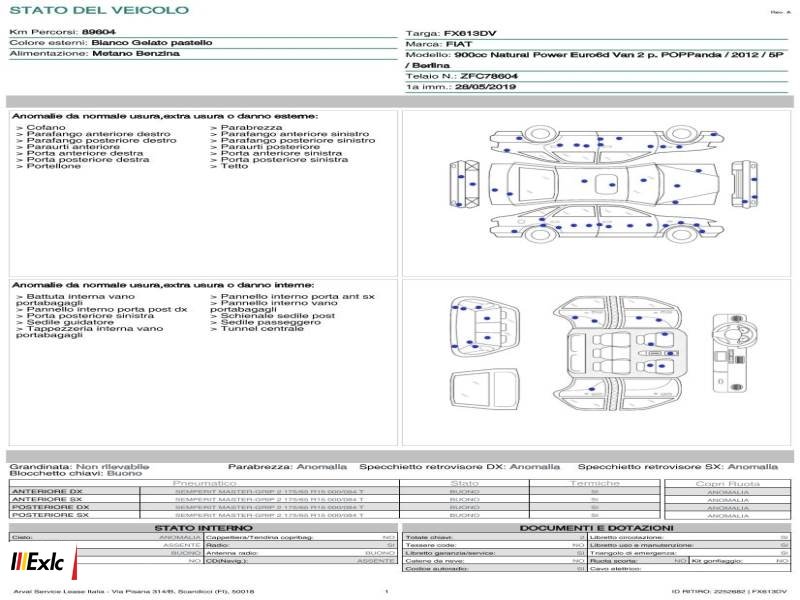Select the STATO INTERNO section header
This screenshot has width=800, height=600.
click(x=203, y=528)
